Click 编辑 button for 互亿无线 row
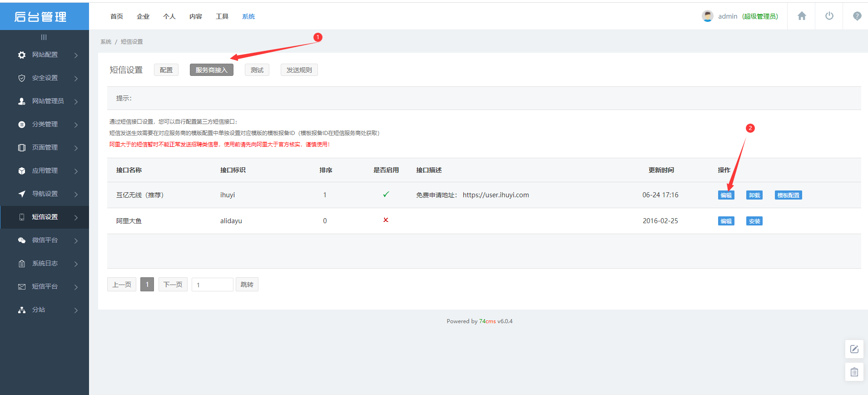This screenshot has height=395, width=868. coord(726,195)
